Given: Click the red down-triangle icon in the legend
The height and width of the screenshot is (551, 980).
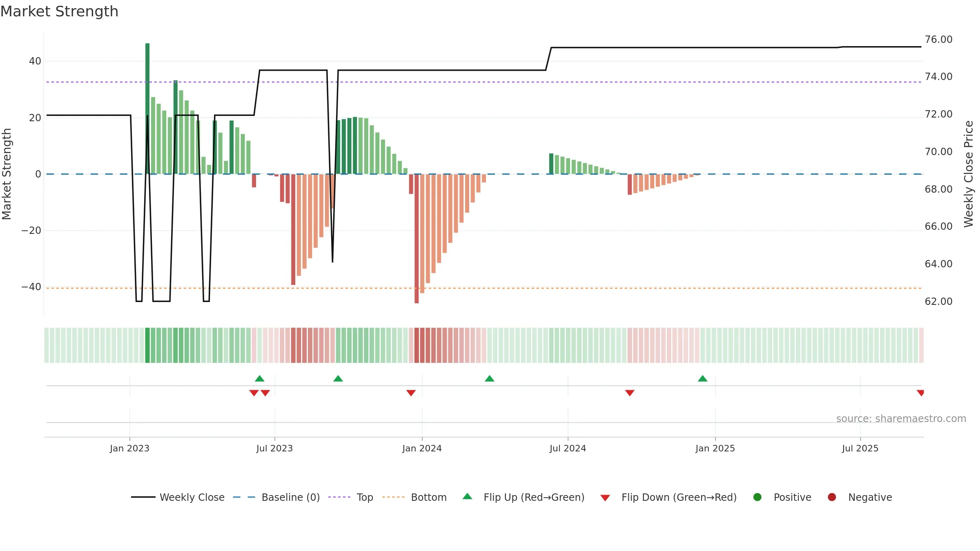Looking at the screenshot, I should (x=605, y=498).
